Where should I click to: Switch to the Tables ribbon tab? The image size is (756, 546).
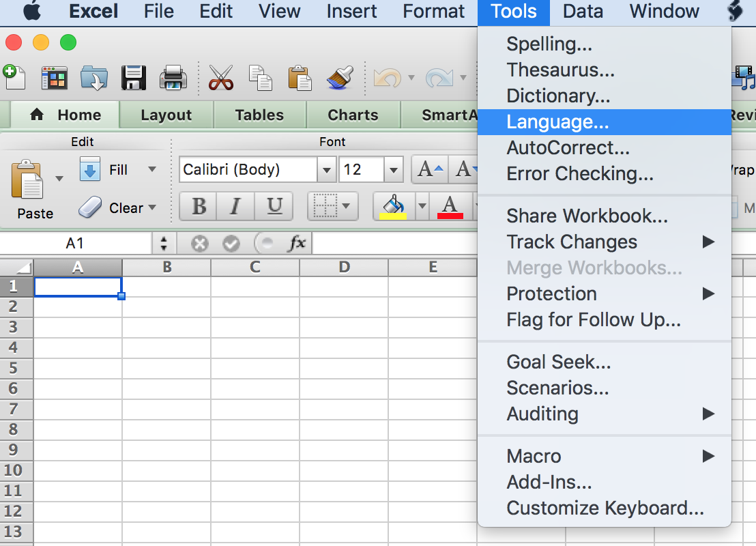[259, 115]
